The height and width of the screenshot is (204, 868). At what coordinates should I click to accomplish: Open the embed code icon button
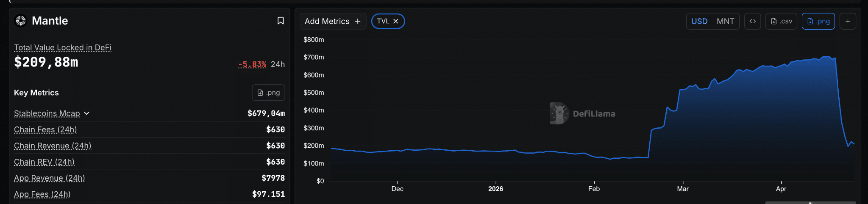(752, 21)
